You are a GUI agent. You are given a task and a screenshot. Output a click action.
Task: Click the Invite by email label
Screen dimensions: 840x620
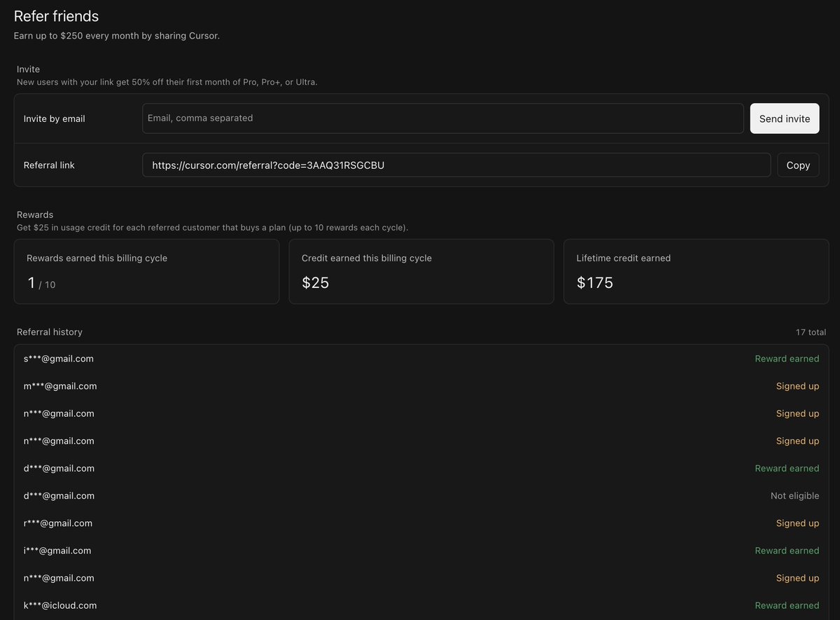[x=55, y=119]
